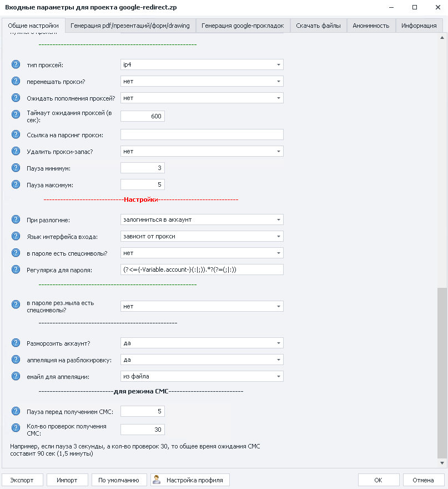Click help icon for 'Регулярка для пароля'
This screenshot has width=448, height=489.
(x=16, y=270)
